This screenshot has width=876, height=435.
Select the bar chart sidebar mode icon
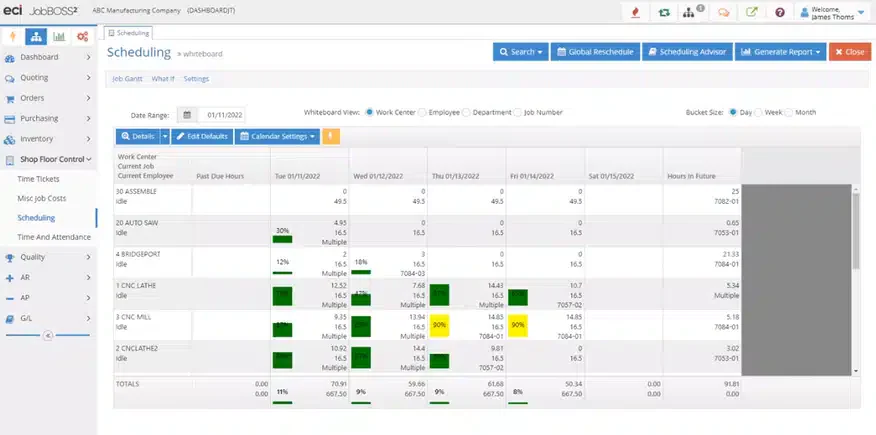[59, 37]
